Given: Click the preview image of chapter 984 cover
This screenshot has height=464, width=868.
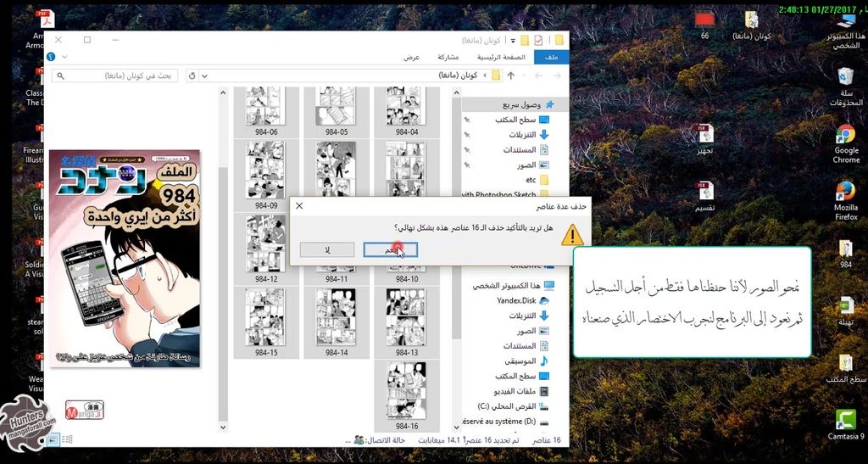Looking at the screenshot, I should 125,259.
